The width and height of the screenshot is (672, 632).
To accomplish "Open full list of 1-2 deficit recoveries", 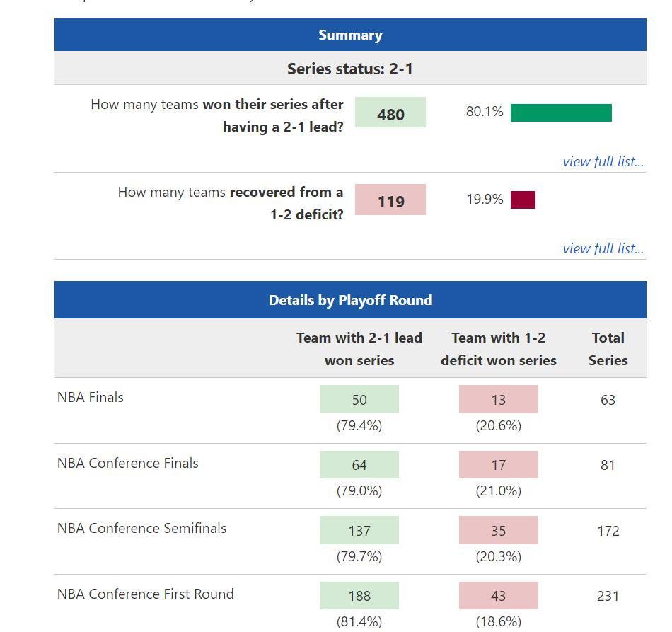I will [603, 248].
